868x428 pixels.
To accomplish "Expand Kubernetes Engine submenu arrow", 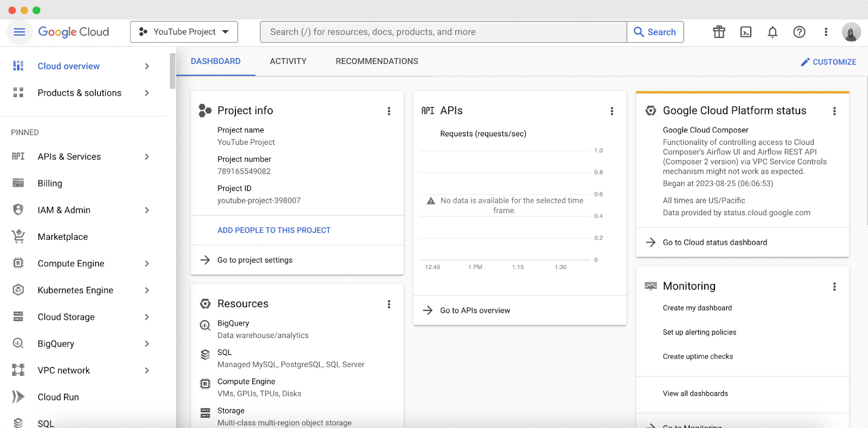I will click(x=147, y=290).
